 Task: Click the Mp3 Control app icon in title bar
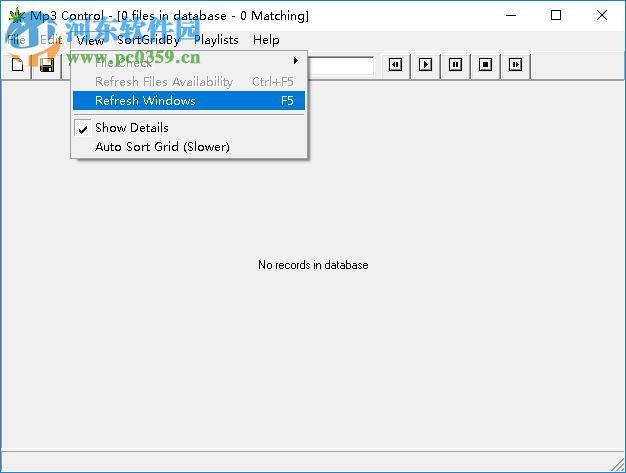[x=17, y=16]
